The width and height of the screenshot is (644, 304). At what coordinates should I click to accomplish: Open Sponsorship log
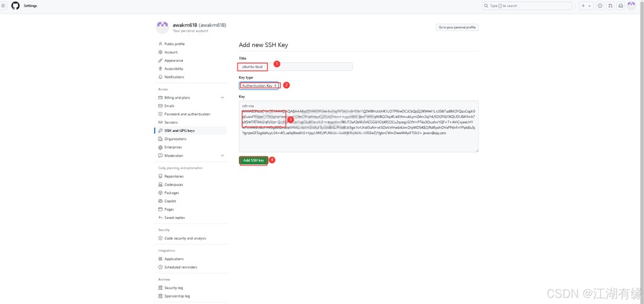coord(177,296)
